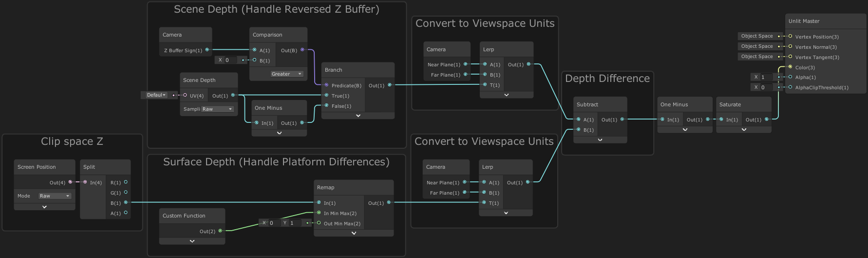This screenshot has width=868, height=258.
Task: Select the Split node's B(1) output port
Action: [x=126, y=202]
